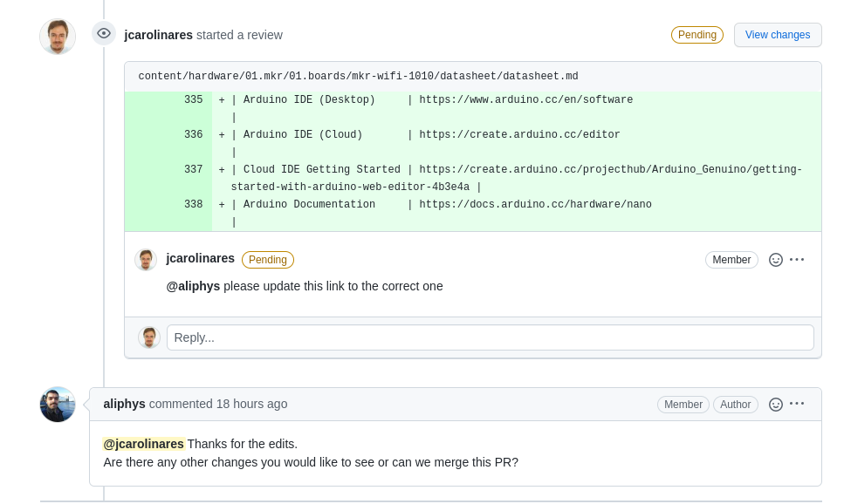Open the three-dot menu on jcarolinares's comment
This screenshot has height=504, width=844.
797,260
